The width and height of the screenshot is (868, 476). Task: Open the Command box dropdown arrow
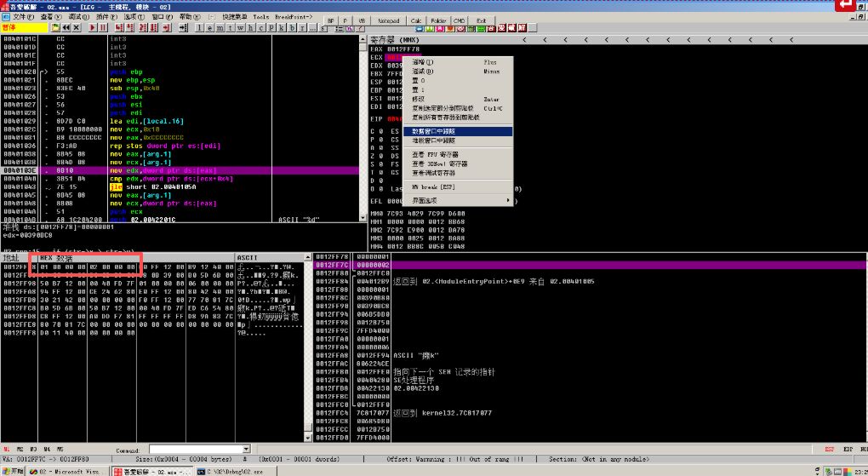pyautogui.click(x=246, y=449)
